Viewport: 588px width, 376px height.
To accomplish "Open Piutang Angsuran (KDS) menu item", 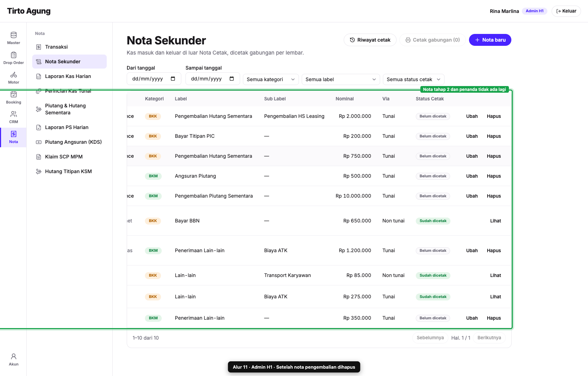I will [x=69, y=142].
